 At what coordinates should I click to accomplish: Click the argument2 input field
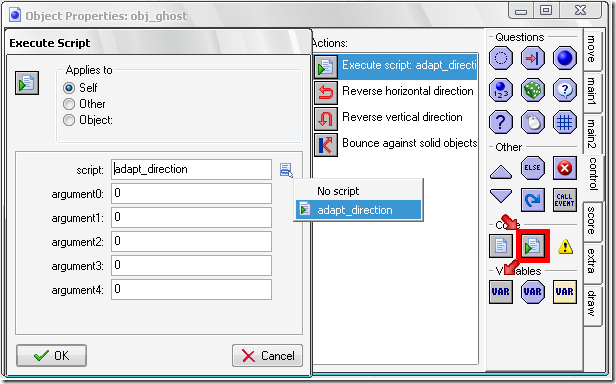click(x=191, y=241)
